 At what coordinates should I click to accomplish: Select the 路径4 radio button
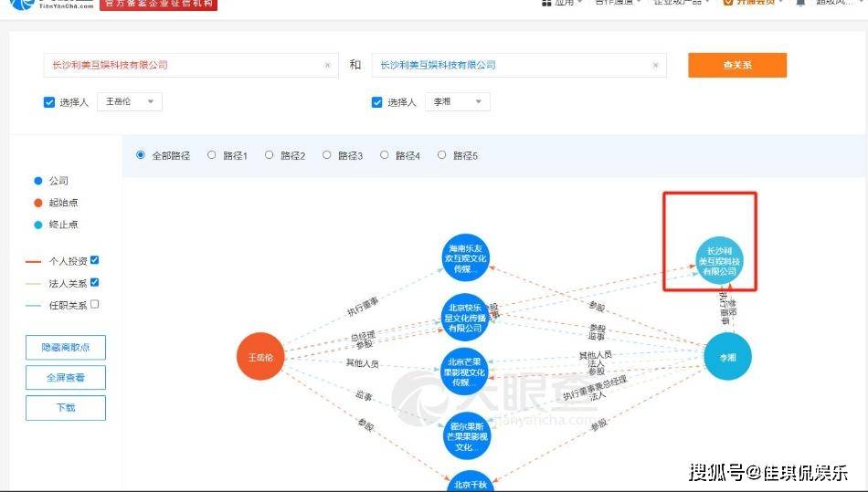coord(384,155)
